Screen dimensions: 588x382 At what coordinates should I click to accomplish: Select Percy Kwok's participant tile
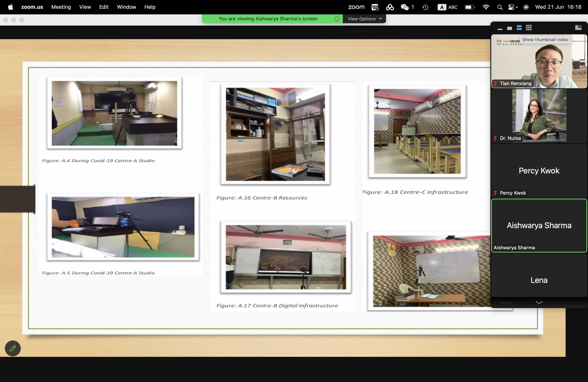coord(539,170)
